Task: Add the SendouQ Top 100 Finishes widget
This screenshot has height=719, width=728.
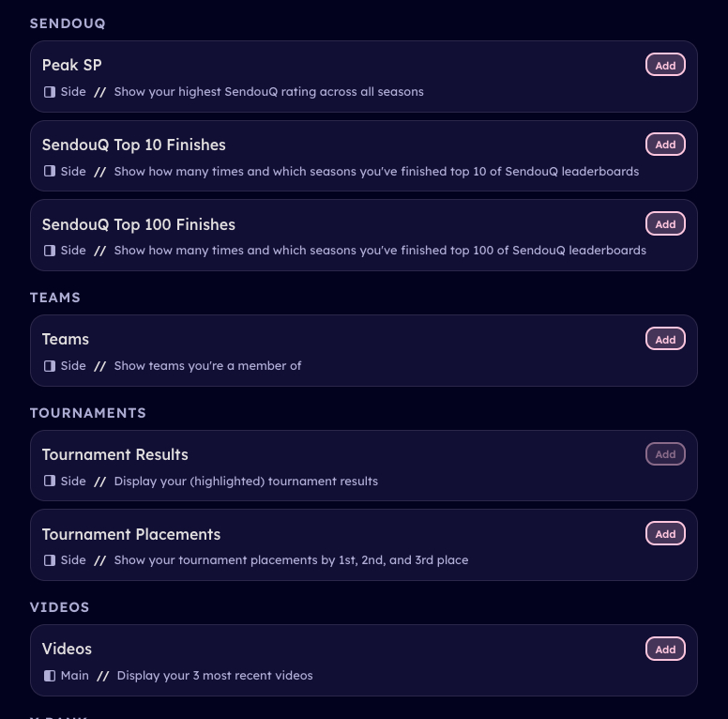Action: (665, 224)
